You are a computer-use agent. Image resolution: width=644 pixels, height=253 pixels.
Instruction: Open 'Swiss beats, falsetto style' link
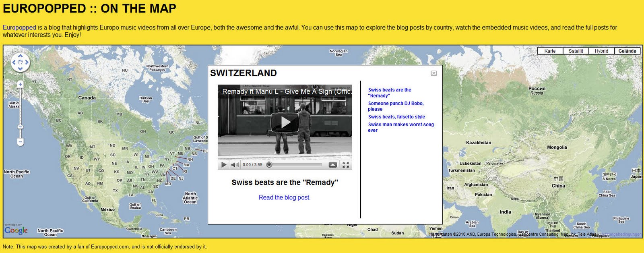click(396, 117)
